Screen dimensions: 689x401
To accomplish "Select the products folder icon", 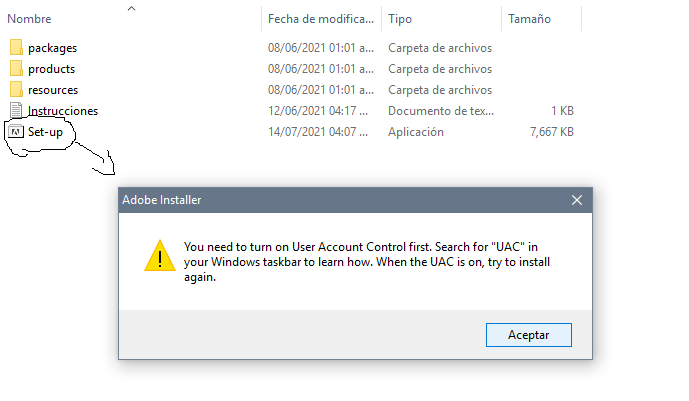I will (16, 69).
